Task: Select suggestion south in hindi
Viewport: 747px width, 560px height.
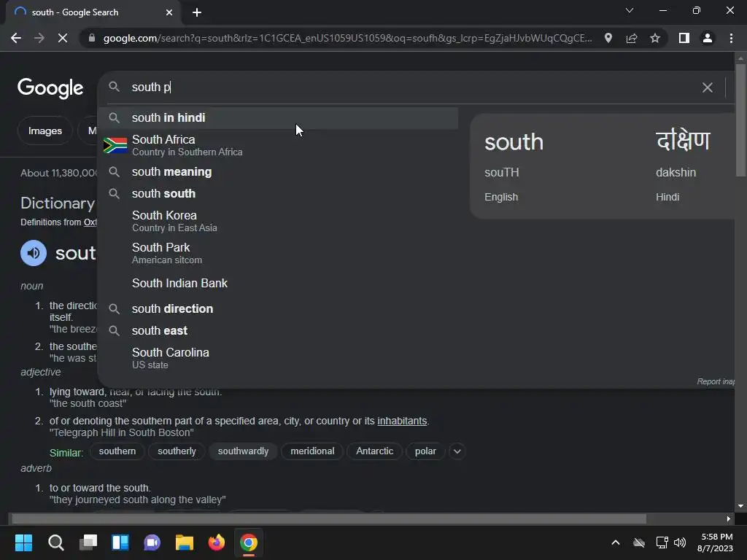Action: tap(278, 117)
